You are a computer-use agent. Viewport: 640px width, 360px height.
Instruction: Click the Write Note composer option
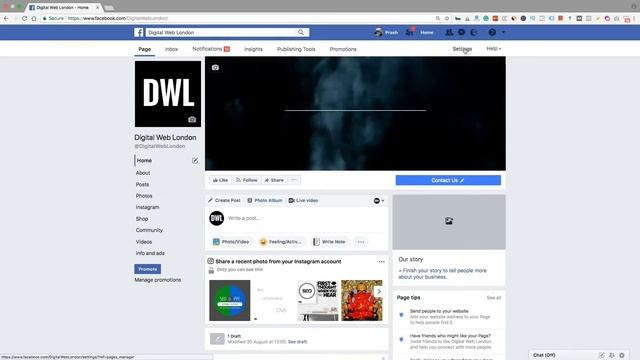[329, 242]
